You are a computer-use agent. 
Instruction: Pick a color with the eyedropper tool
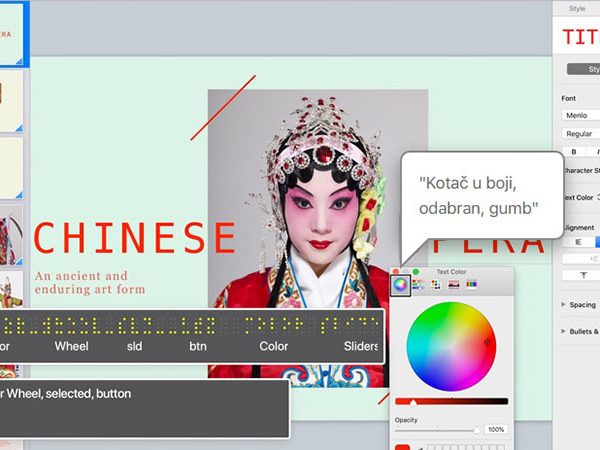[420, 447]
